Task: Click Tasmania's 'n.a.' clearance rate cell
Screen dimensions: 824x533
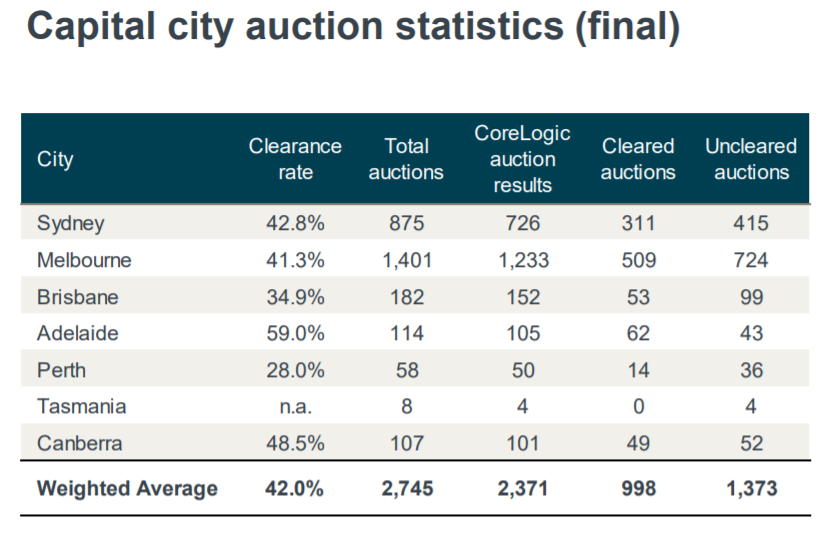Action: click(x=295, y=407)
